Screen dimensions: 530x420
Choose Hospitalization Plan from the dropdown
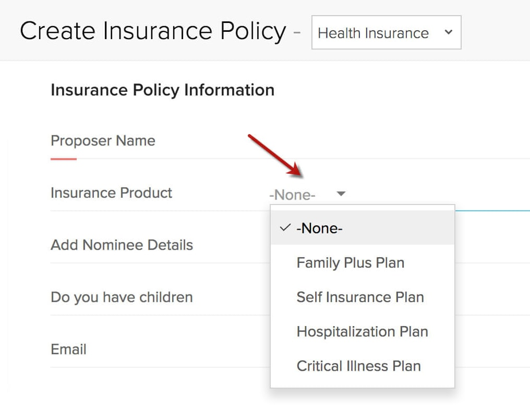click(x=362, y=332)
